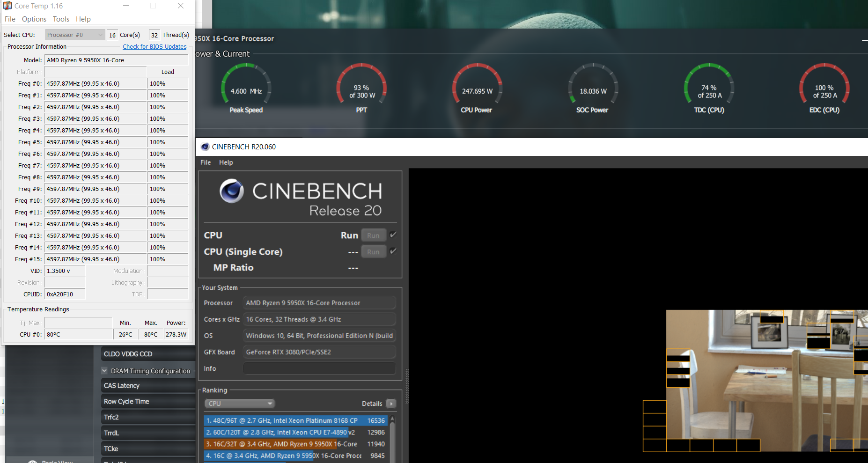Click the Cinebench sphere logo
Screen dimensions: 868x463
pos(232,191)
